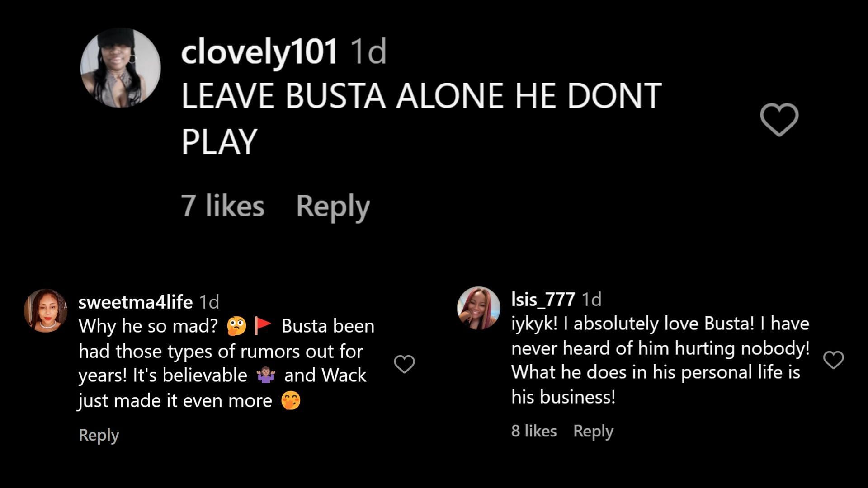Viewport: 868px width, 488px height.
Task: Click the 1d timestamp after lsis_777
Action: [x=591, y=299]
